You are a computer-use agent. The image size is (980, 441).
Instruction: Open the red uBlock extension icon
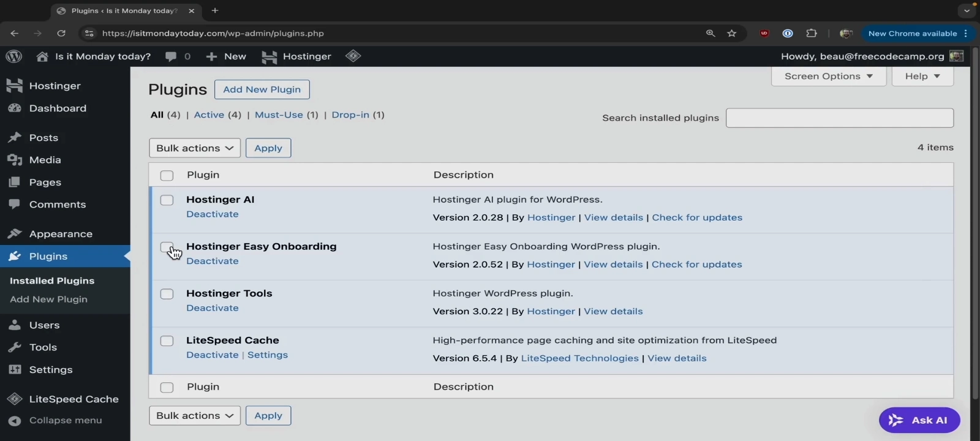tap(764, 33)
